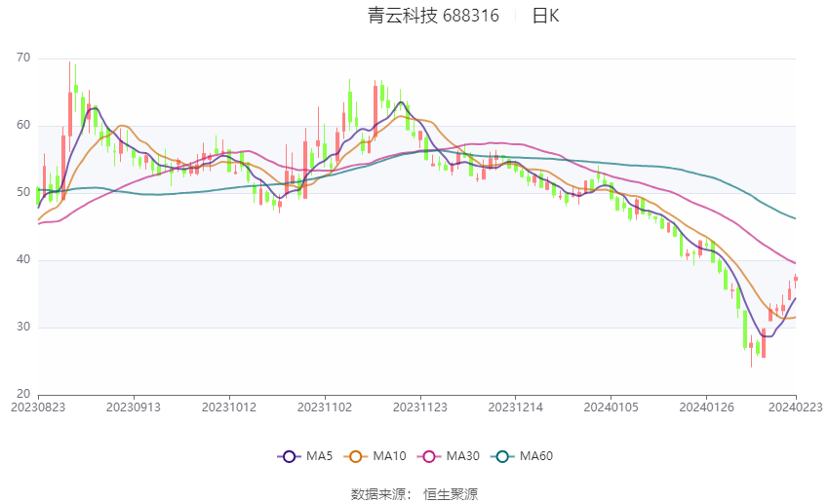Click the data source text 恒生聚源

[x=451, y=494]
